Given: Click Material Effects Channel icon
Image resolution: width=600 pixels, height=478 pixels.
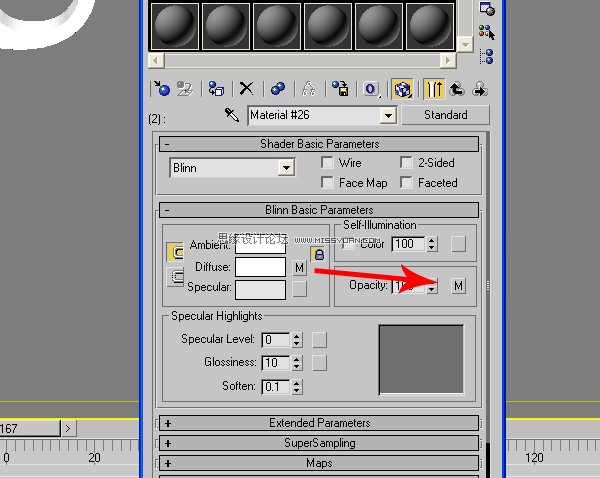Looking at the screenshot, I should pyautogui.click(x=371, y=89).
